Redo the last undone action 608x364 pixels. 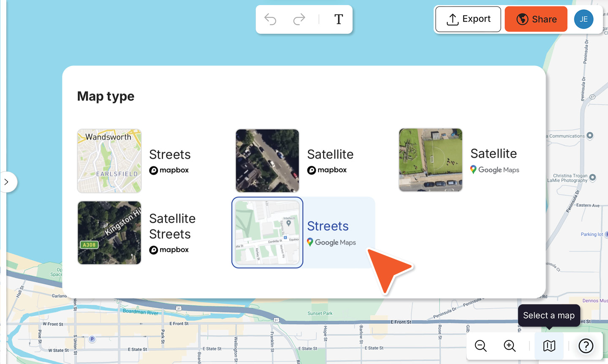tap(299, 19)
